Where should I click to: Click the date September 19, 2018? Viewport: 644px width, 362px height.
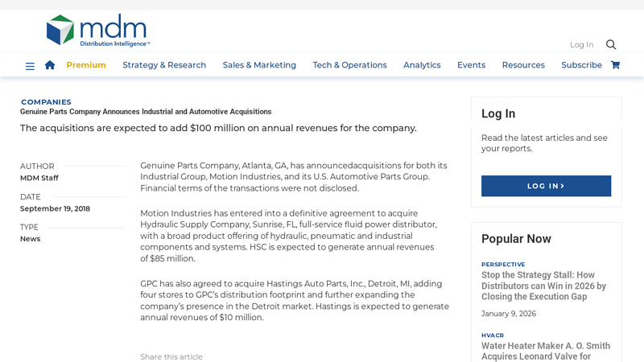(55, 208)
